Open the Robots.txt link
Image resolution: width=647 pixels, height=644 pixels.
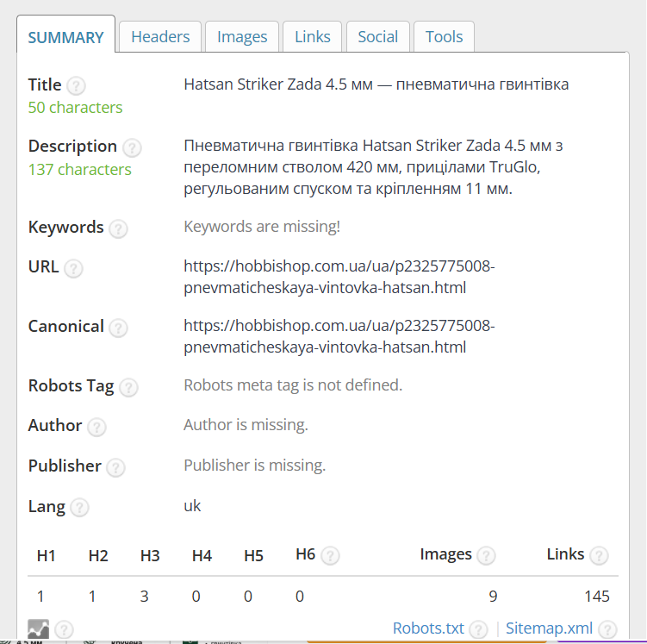click(428, 628)
